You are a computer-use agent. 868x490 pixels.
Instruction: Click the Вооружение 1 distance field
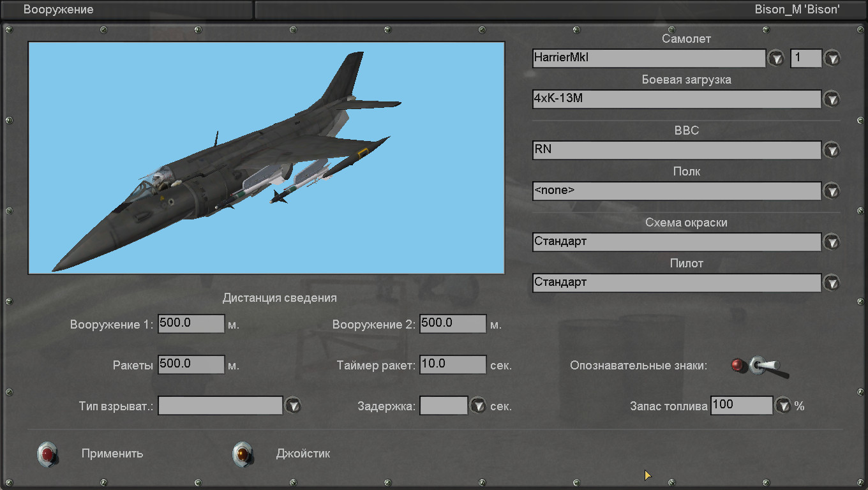191,323
